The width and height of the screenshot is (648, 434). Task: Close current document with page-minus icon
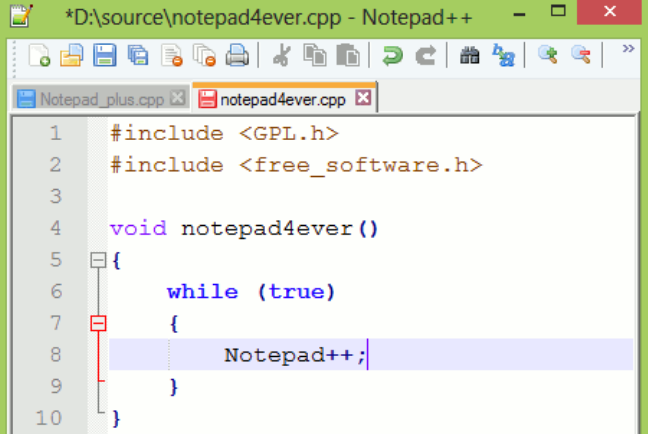click(172, 55)
